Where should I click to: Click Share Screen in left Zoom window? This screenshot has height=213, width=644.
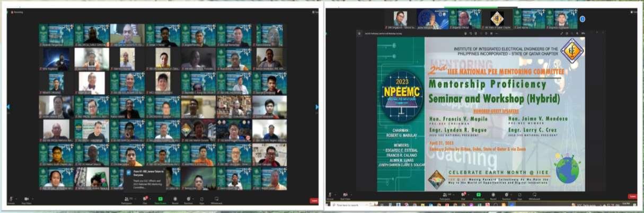(160, 200)
